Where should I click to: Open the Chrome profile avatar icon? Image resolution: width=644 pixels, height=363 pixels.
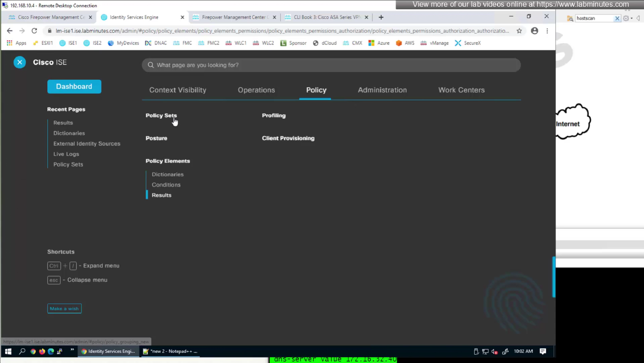(x=534, y=31)
